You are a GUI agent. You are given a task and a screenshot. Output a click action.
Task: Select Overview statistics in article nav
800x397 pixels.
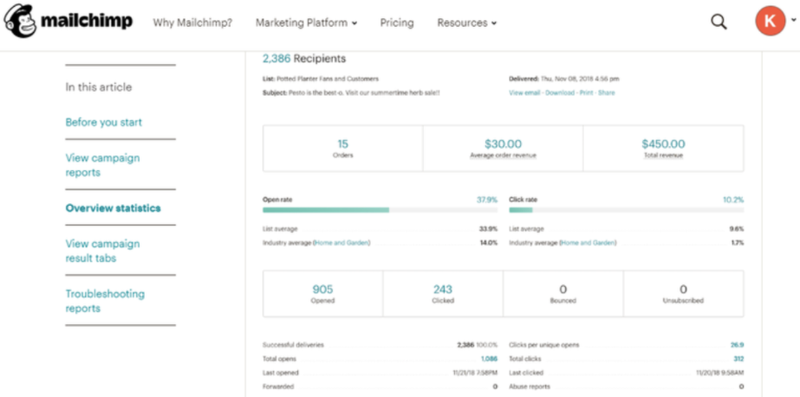click(113, 208)
